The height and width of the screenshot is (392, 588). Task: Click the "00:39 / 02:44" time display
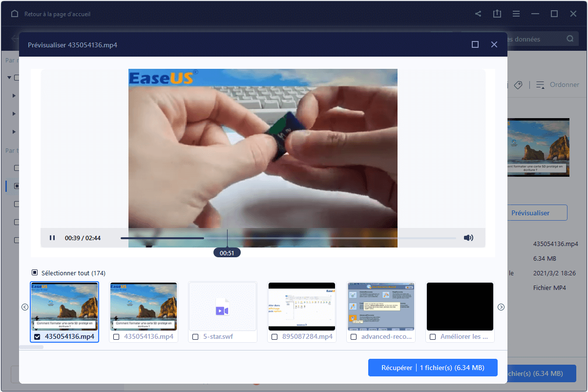83,238
